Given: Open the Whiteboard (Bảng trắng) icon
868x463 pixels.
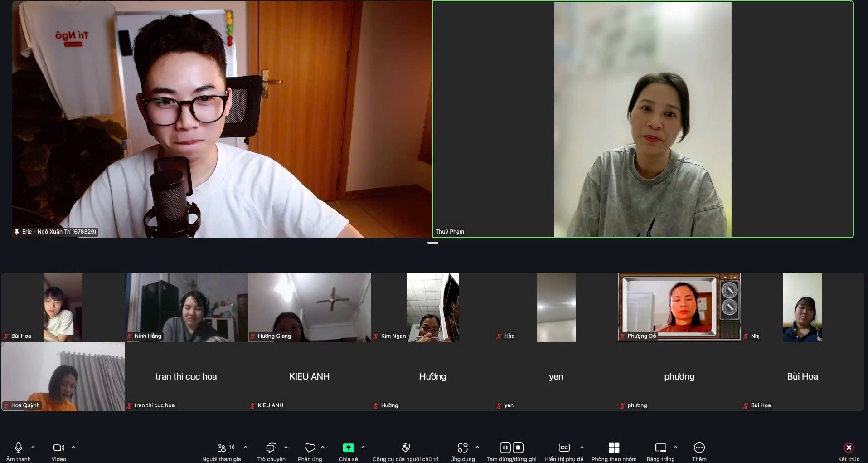Looking at the screenshot, I should pyautogui.click(x=660, y=448).
